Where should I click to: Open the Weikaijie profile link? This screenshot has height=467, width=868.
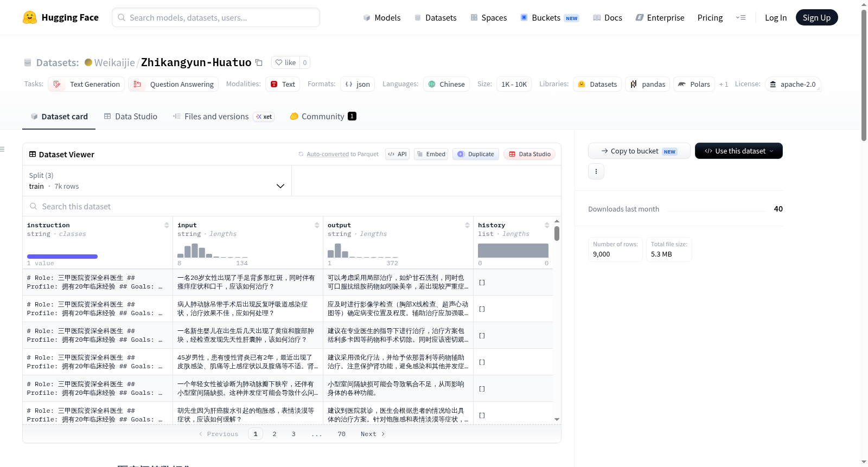click(114, 62)
